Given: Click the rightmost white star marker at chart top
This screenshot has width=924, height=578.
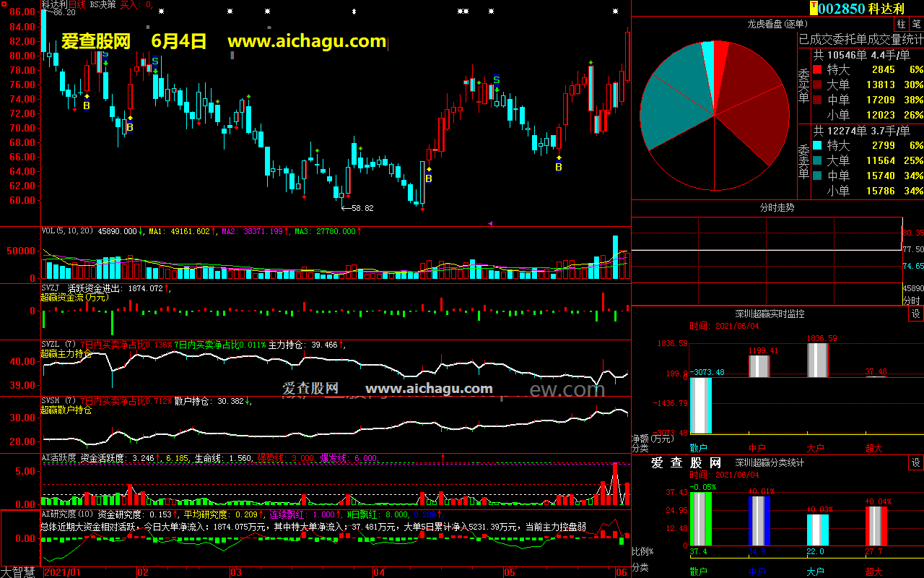Looking at the screenshot, I should 615,12.
